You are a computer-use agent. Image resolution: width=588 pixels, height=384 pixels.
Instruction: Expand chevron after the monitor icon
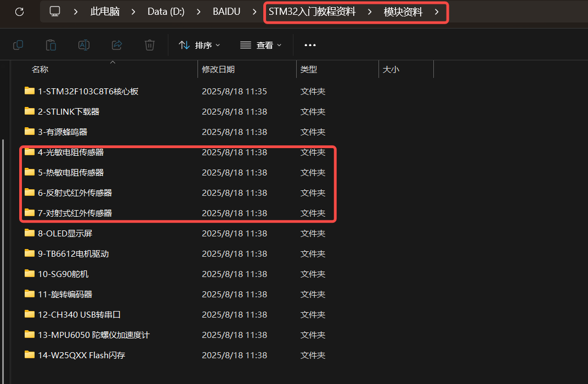click(x=76, y=12)
